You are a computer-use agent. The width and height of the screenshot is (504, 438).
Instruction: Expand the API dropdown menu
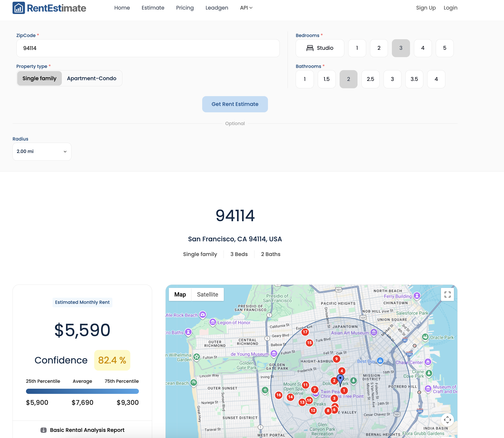[x=246, y=8]
